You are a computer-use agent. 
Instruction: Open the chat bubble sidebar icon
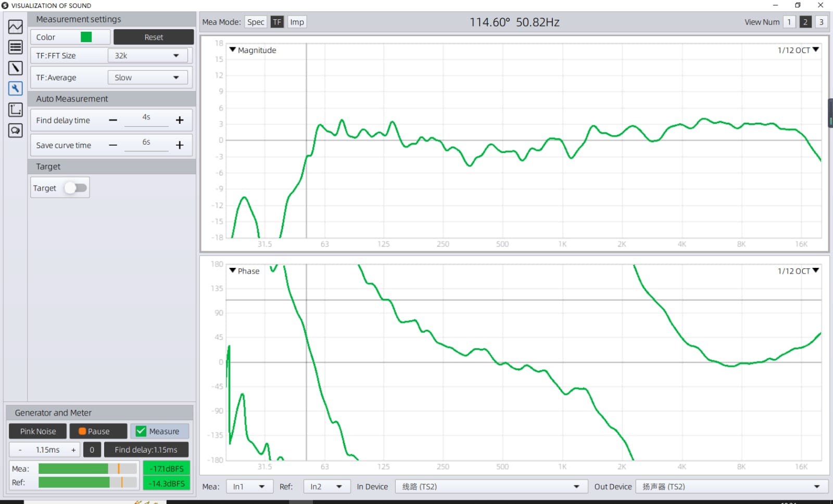(15, 130)
